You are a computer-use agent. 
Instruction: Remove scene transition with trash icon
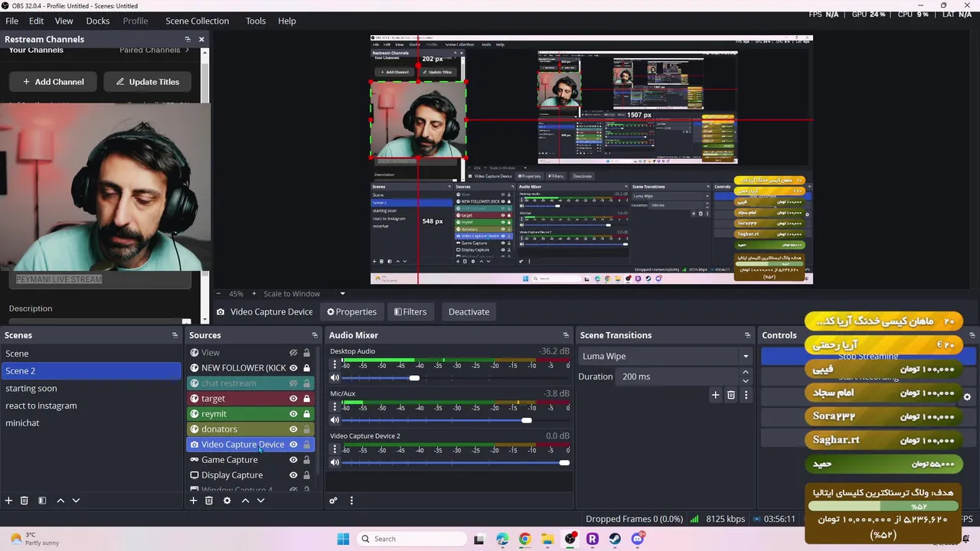(x=731, y=395)
